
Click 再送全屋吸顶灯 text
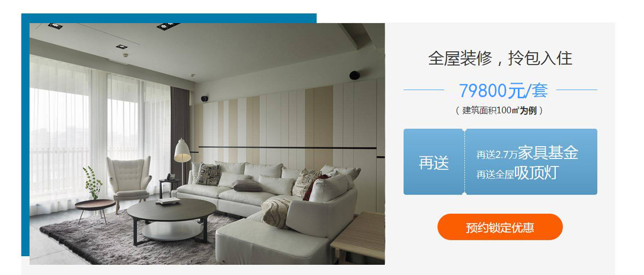pos(517,173)
